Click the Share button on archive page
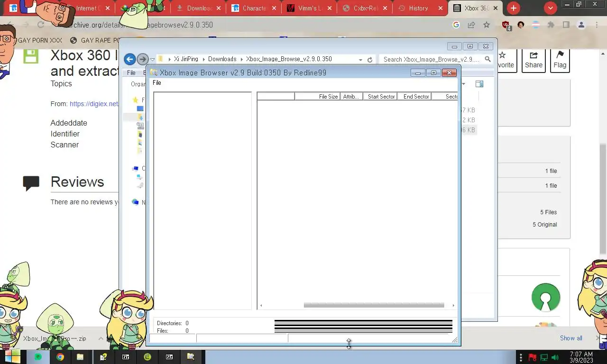The image size is (607, 364). (533, 61)
